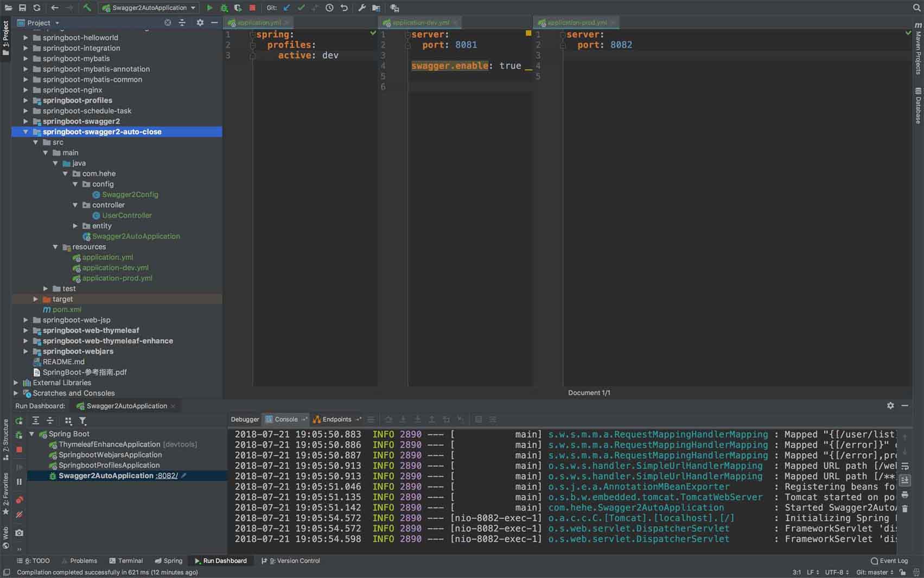View breakpoints red circles icon
Screen dimensions: 924x578
(x=19, y=500)
